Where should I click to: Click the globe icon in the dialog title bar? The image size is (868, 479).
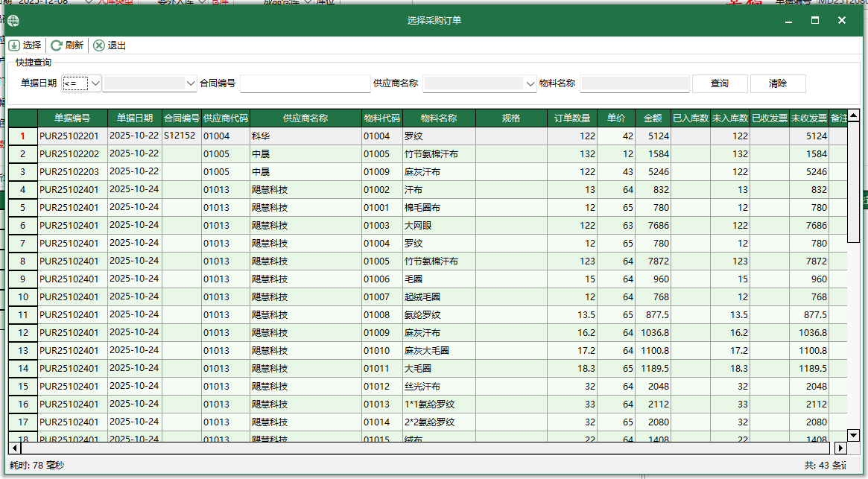pyautogui.click(x=13, y=21)
